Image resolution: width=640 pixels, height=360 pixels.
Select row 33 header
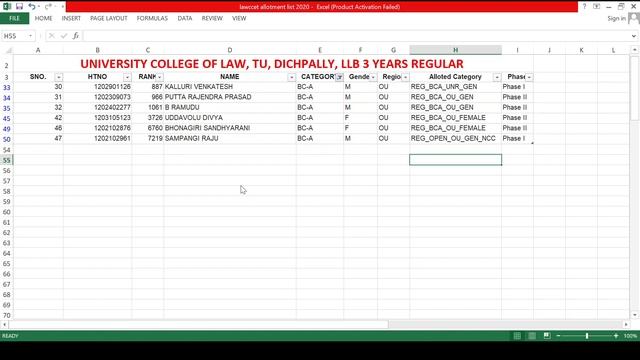click(x=7, y=87)
